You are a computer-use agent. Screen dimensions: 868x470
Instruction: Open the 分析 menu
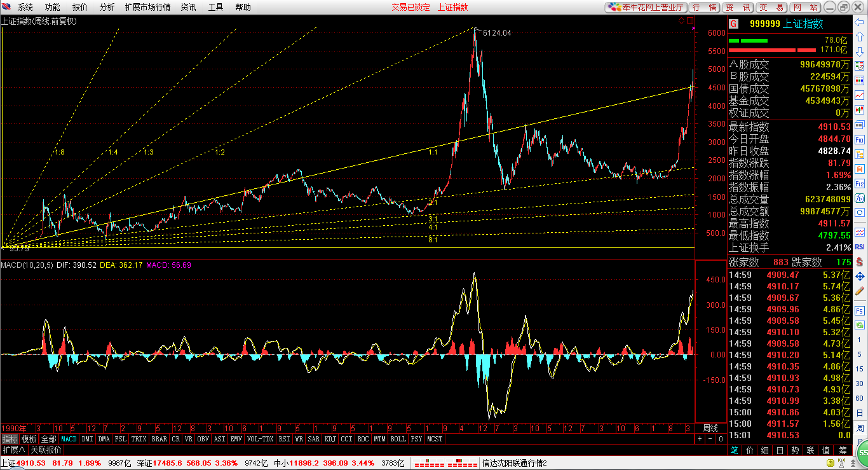point(107,7)
